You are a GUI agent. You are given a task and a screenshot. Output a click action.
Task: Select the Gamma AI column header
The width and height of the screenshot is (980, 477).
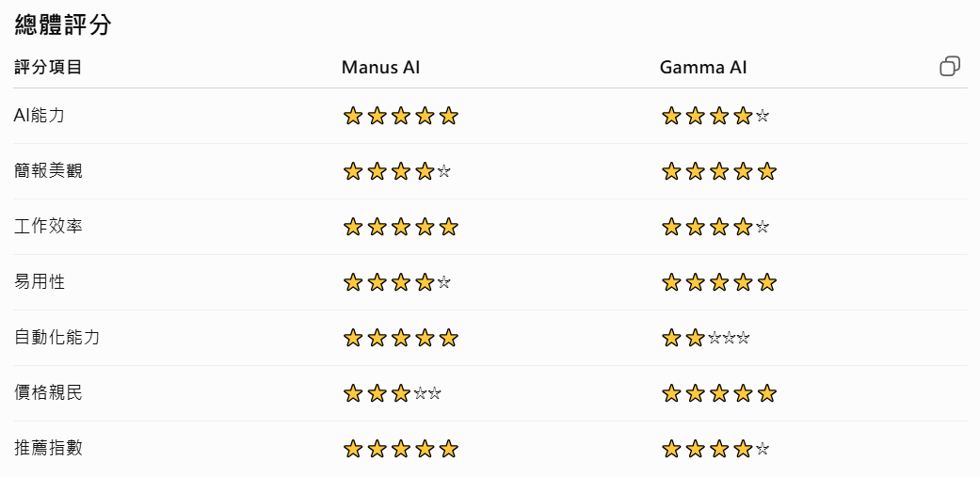tap(703, 68)
